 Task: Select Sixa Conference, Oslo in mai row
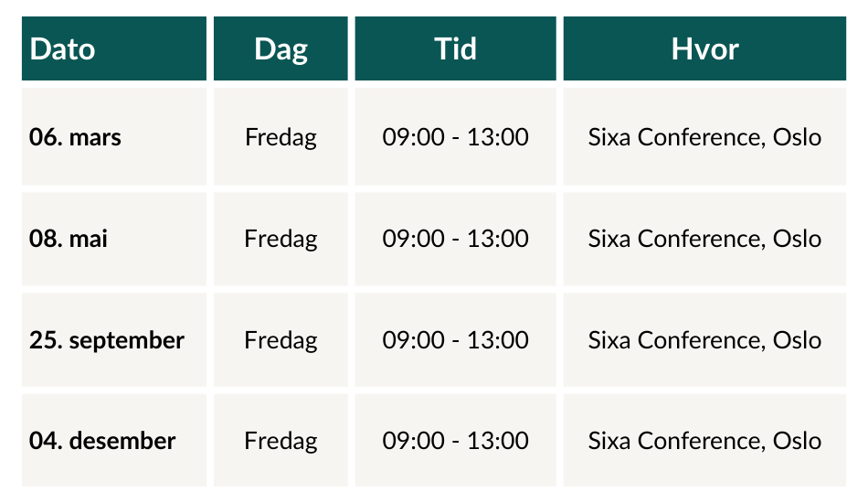(x=704, y=239)
